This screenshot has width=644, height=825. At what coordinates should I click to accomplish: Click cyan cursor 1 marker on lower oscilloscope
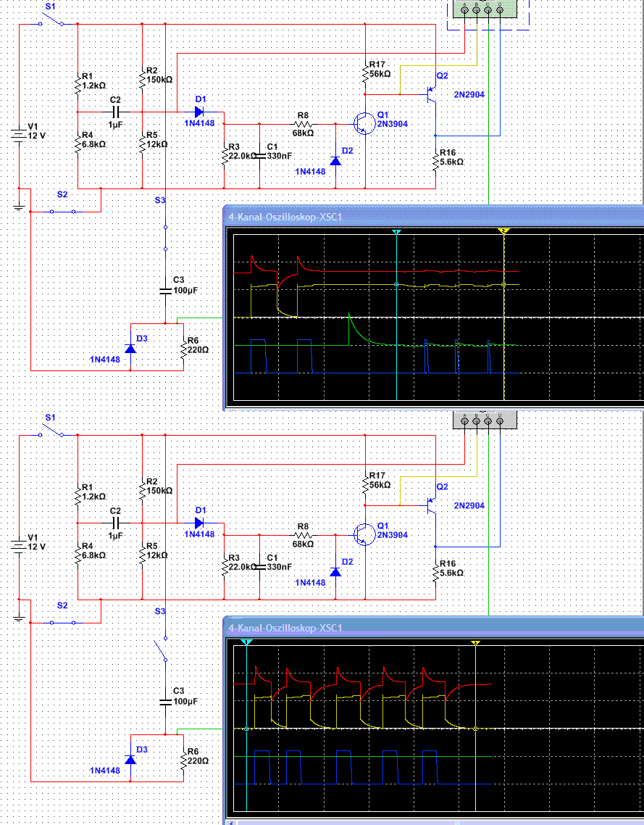[x=246, y=642]
